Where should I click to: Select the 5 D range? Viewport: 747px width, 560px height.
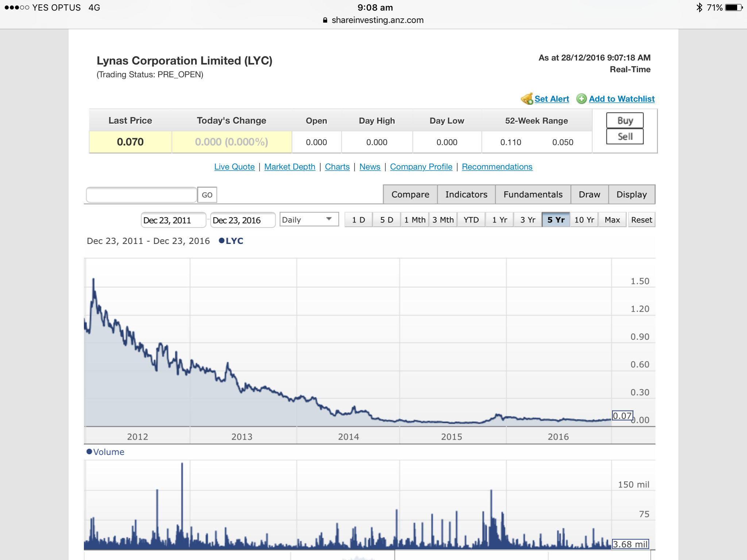tap(387, 219)
